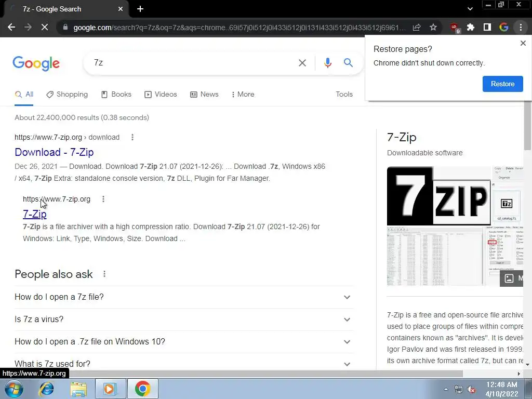The width and height of the screenshot is (532, 399).
Task: Switch to the Shopping tab
Action: coord(67,95)
